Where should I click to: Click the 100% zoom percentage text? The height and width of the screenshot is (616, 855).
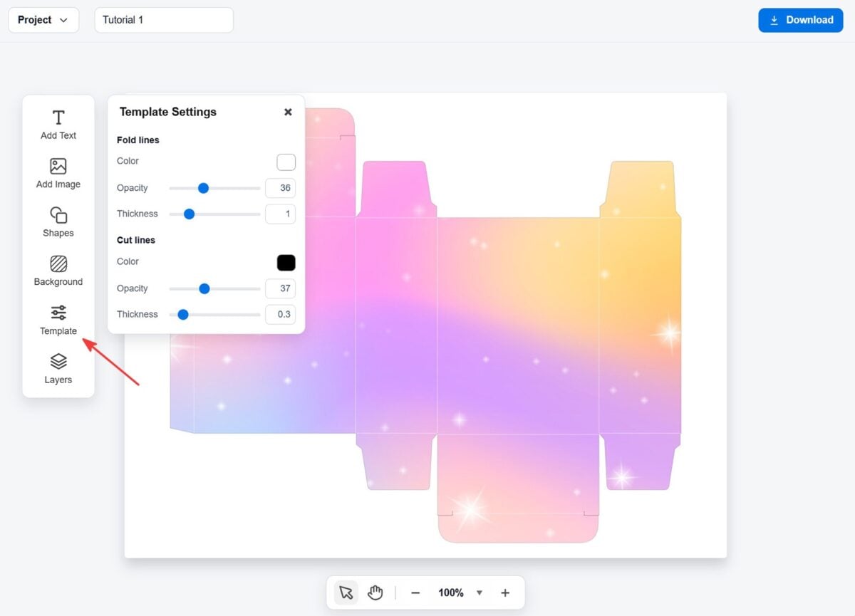[451, 592]
